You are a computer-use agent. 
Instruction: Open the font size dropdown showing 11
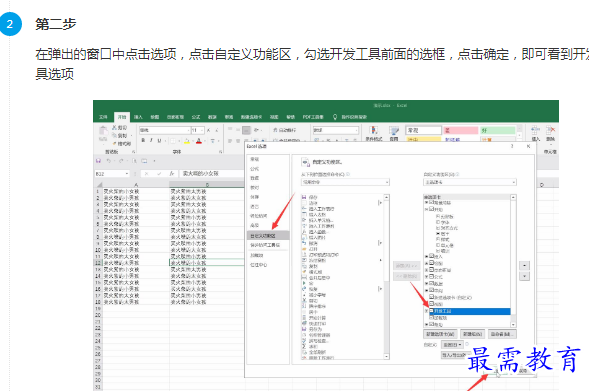tap(202, 130)
